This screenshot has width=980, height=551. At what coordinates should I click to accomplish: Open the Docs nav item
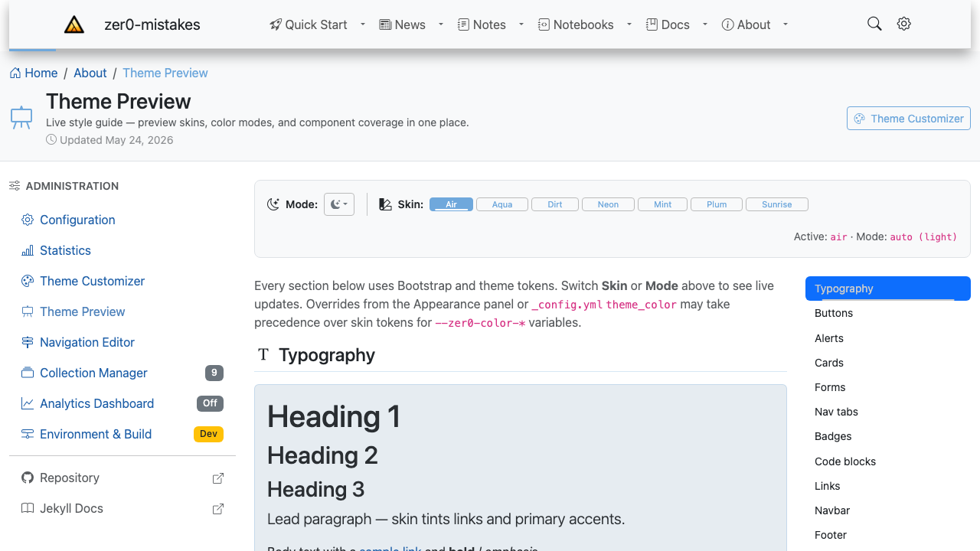click(x=668, y=24)
